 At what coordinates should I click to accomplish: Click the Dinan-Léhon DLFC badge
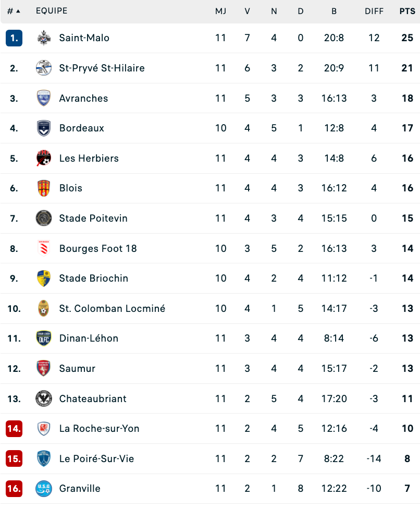pyautogui.click(x=44, y=338)
